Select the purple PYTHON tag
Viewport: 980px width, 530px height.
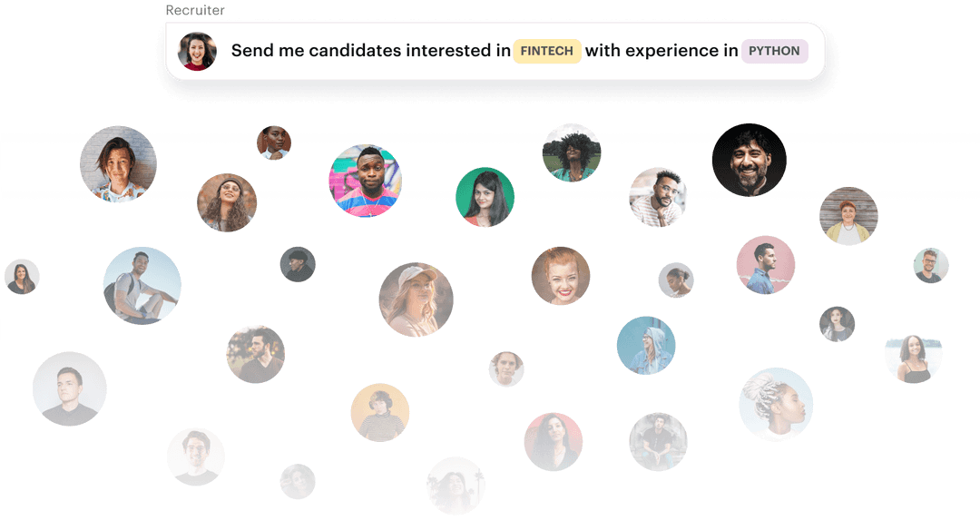pos(774,51)
